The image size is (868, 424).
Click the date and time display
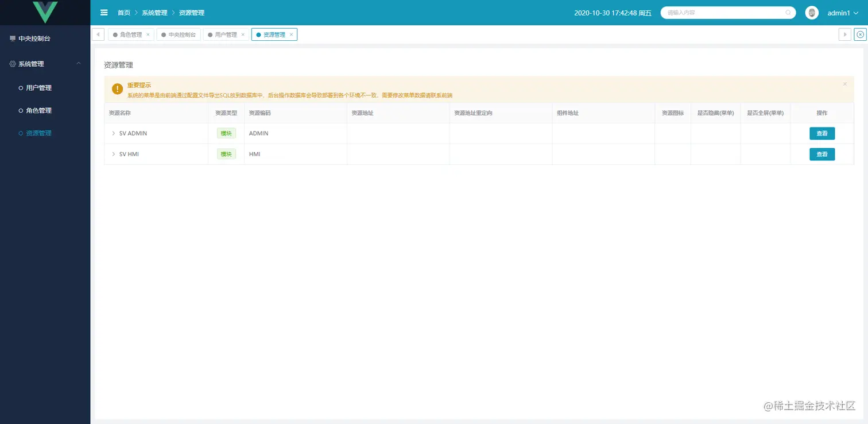click(x=613, y=13)
